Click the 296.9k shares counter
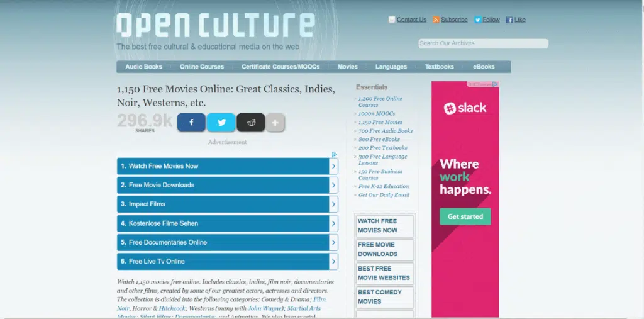Viewport: 644px width, 319px height. pos(145,123)
